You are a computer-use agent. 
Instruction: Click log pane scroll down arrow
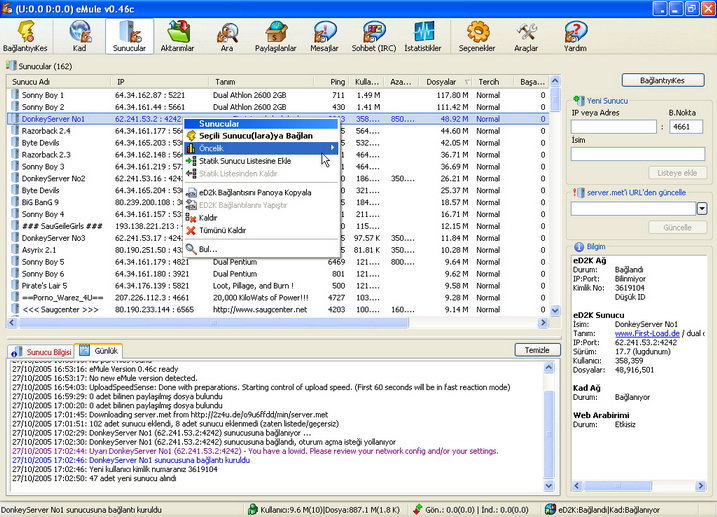coord(549,485)
